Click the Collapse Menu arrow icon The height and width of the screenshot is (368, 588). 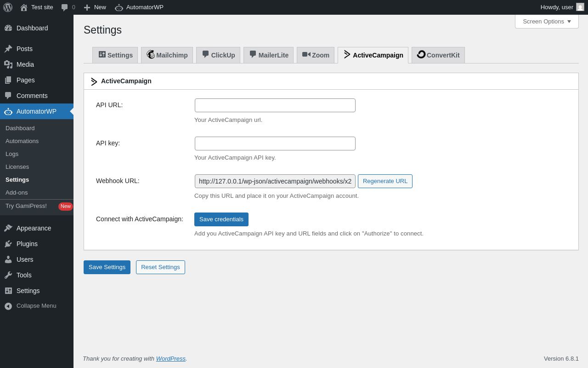pyautogui.click(x=8, y=306)
